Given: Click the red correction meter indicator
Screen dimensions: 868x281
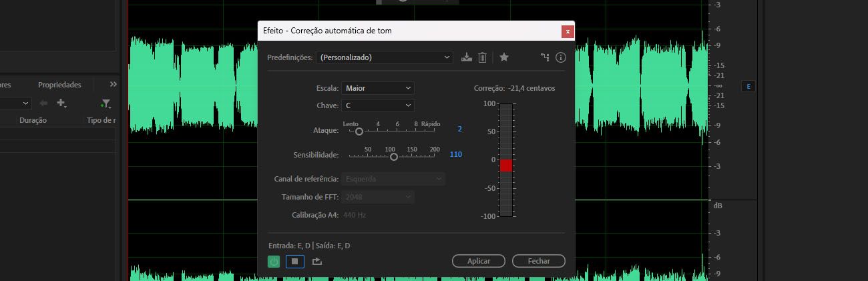Looking at the screenshot, I should tap(506, 166).
